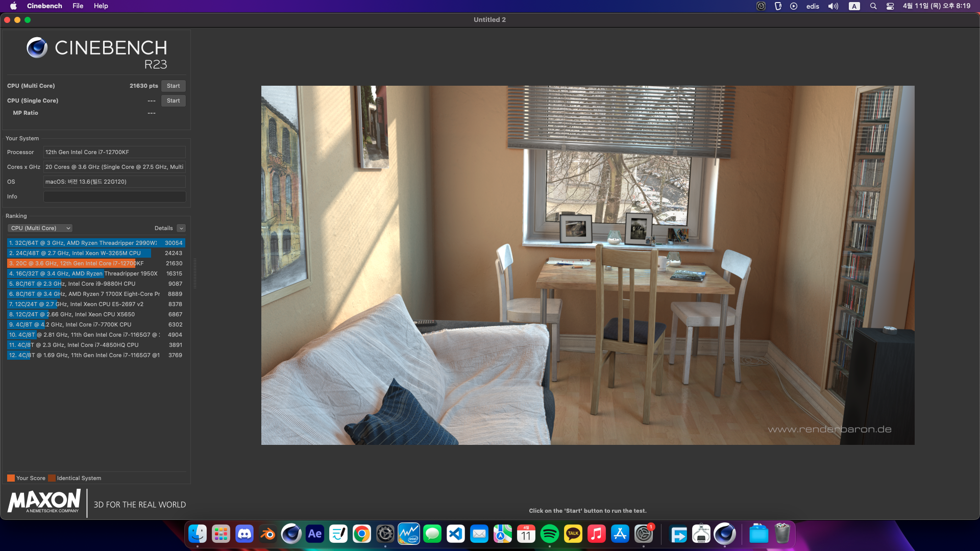Open Mail from the Dock
The image size is (980, 551).
479,534
